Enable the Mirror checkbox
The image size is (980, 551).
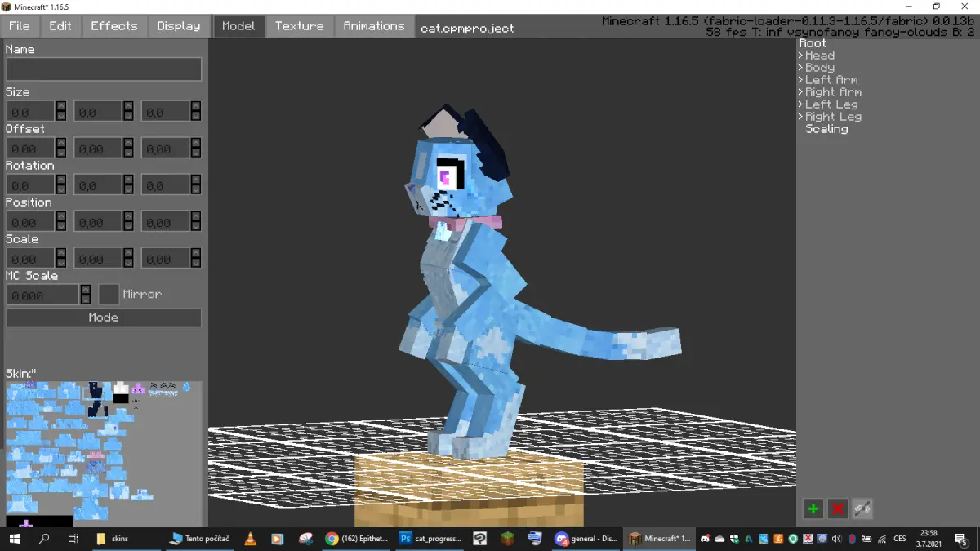tap(109, 294)
